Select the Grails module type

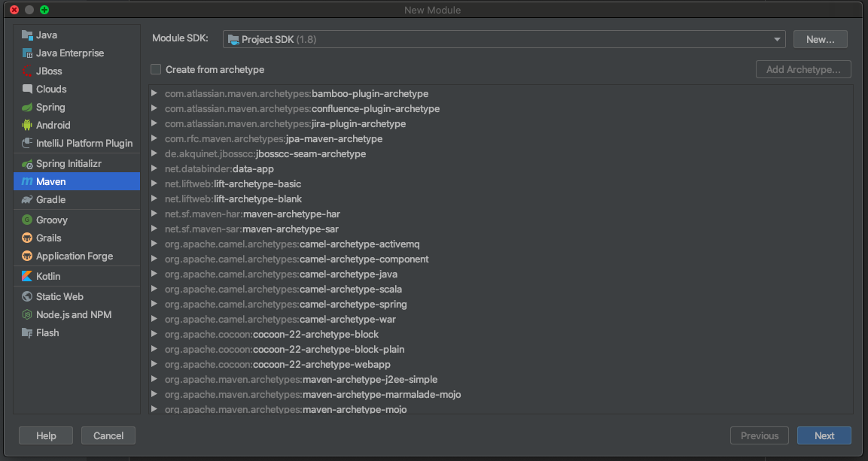[x=76, y=238]
